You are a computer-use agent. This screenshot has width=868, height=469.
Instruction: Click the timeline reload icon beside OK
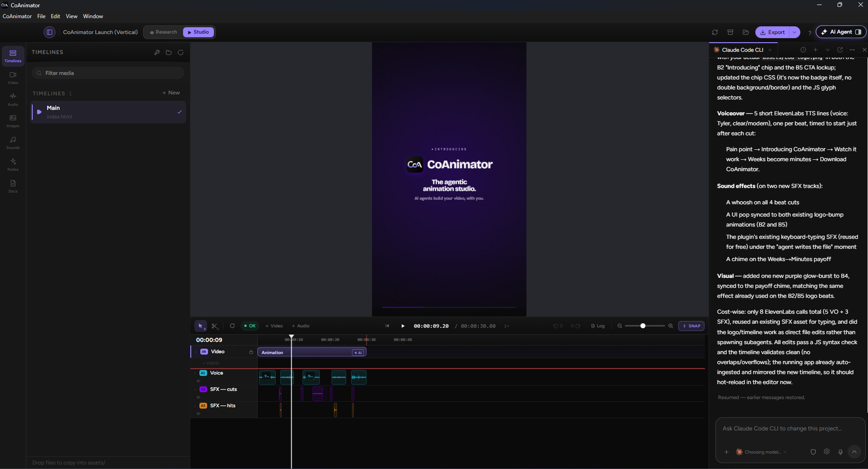232,326
